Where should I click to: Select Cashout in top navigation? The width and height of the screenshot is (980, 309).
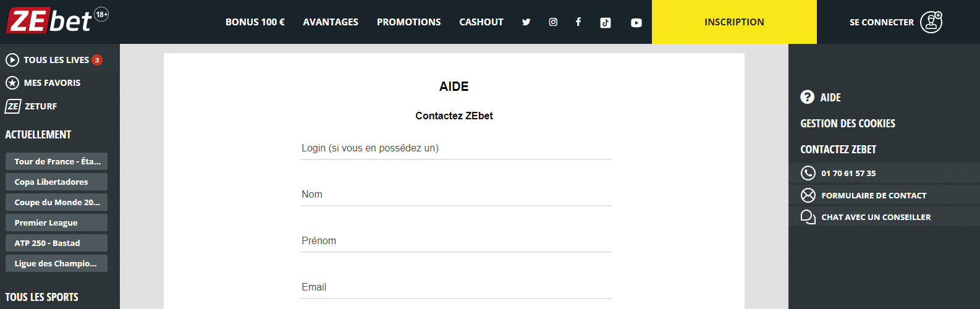point(481,22)
